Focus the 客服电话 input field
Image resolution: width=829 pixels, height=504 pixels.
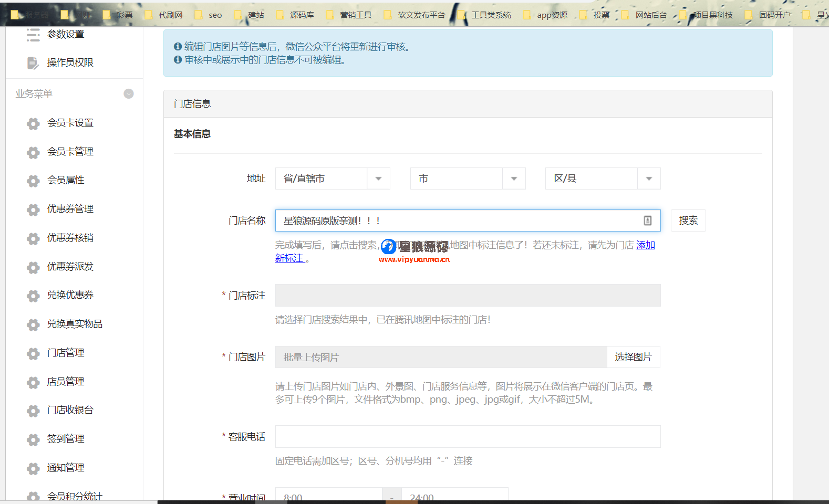[x=468, y=437]
